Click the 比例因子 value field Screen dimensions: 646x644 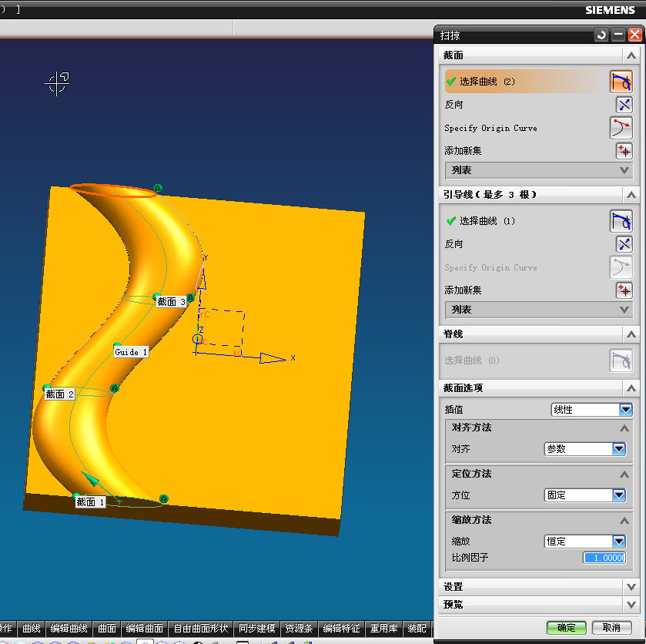(604, 558)
